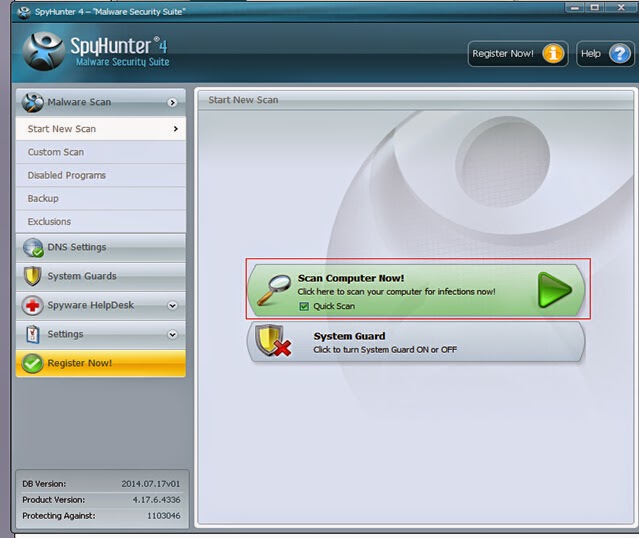This screenshot has height=538, width=639.
Task: Click the small SpyHunter title bar icon
Action: click(24, 12)
